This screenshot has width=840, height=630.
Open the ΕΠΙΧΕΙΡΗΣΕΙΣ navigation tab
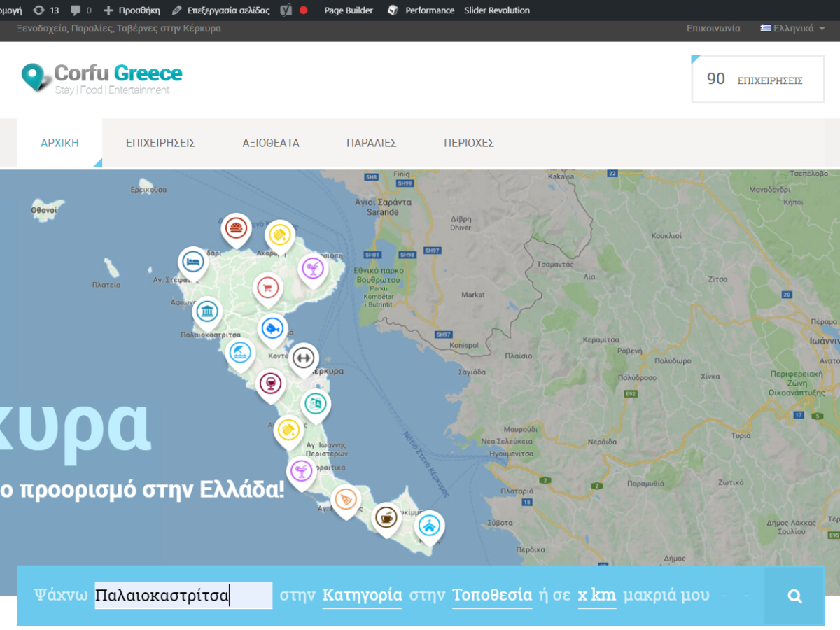(x=160, y=143)
